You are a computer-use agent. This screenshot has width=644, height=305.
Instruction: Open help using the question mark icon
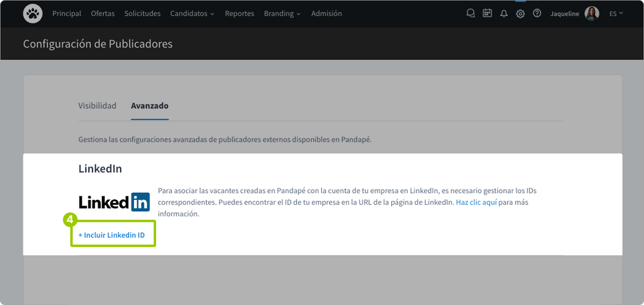click(537, 13)
